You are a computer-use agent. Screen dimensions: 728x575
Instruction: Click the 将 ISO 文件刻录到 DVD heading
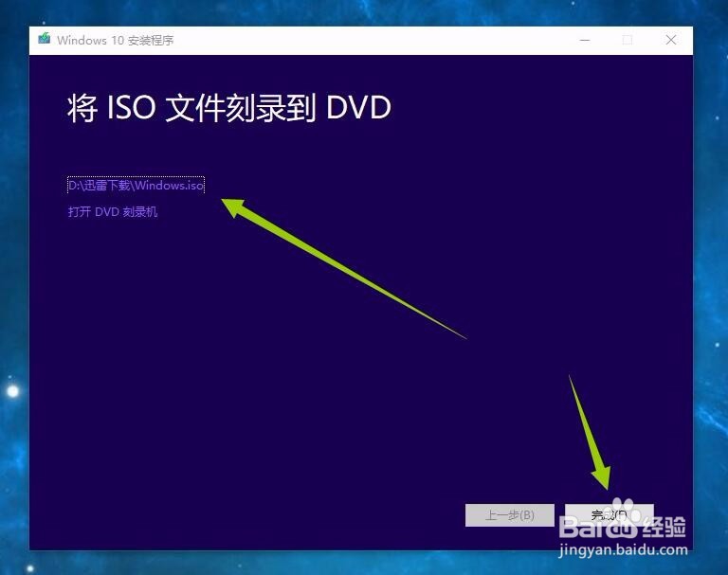(x=228, y=108)
